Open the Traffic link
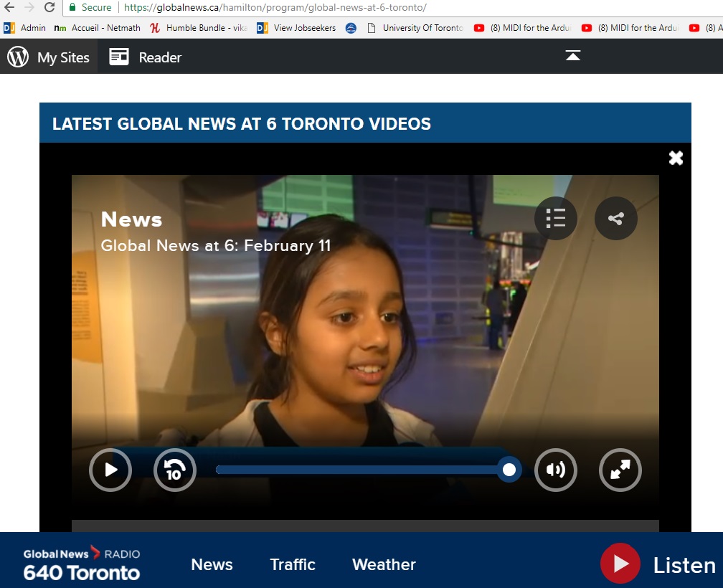Screen dimensions: 723x588 click(x=293, y=564)
